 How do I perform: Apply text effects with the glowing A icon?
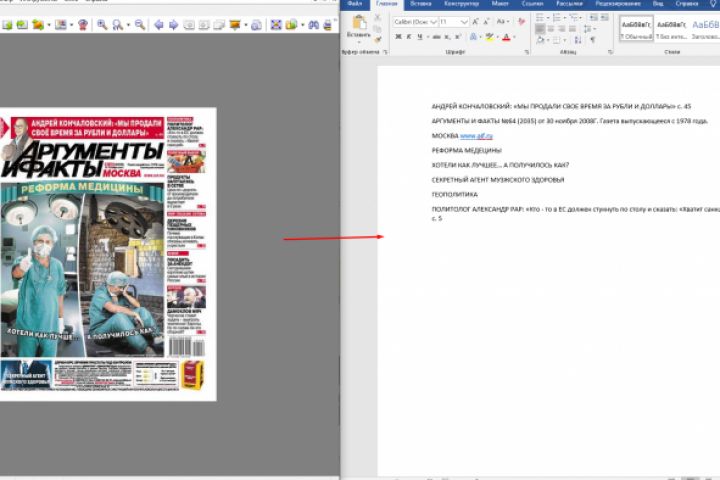coord(473,37)
